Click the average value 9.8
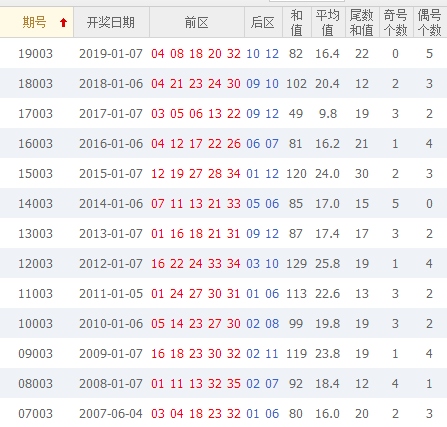Screen dimensions: 447x427 coord(328,114)
